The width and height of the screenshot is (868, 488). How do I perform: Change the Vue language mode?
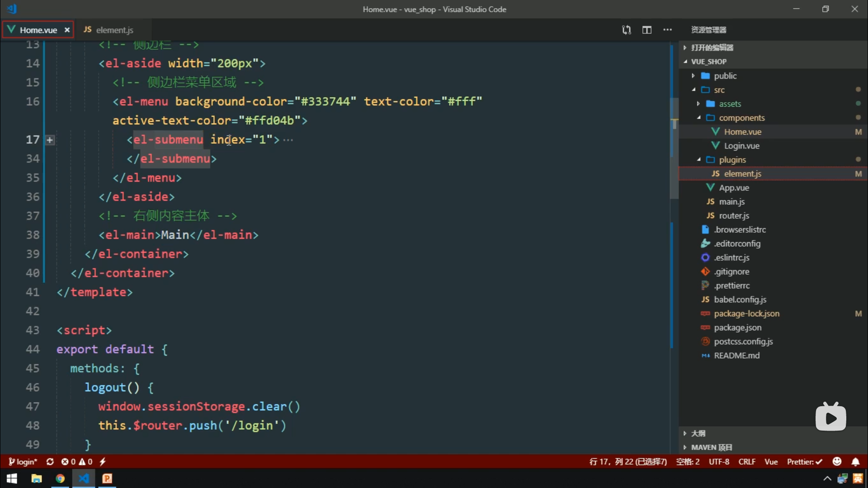[x=771, y=462]
